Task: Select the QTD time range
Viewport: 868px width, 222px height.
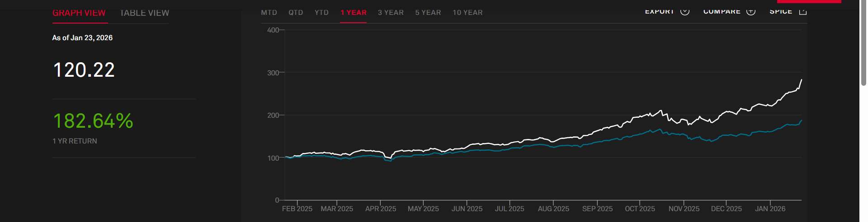Action: tap(296, 13)
